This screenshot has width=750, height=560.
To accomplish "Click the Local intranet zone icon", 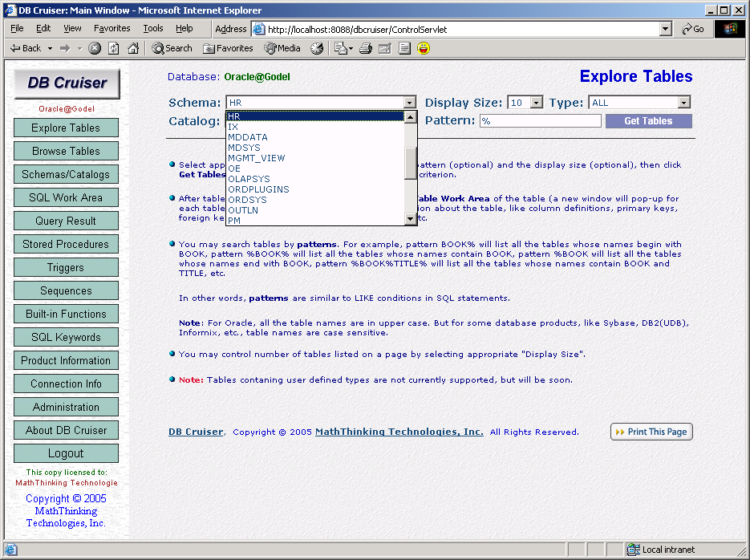I will point(634,550).
